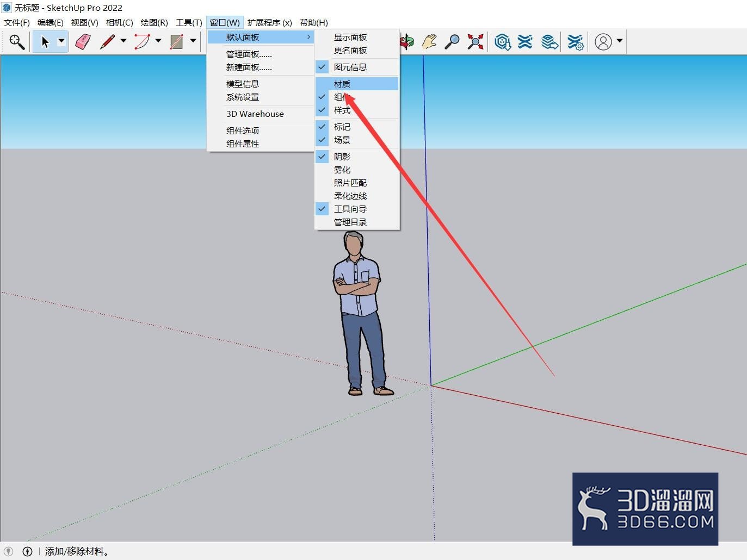Open the 帮助(H) menu
Image resolution: width=747 pixels, height=560 pixels.
(313, 22)
